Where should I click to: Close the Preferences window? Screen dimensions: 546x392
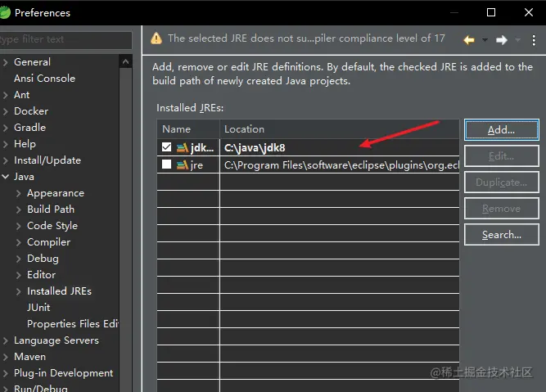tap(529, 12)
